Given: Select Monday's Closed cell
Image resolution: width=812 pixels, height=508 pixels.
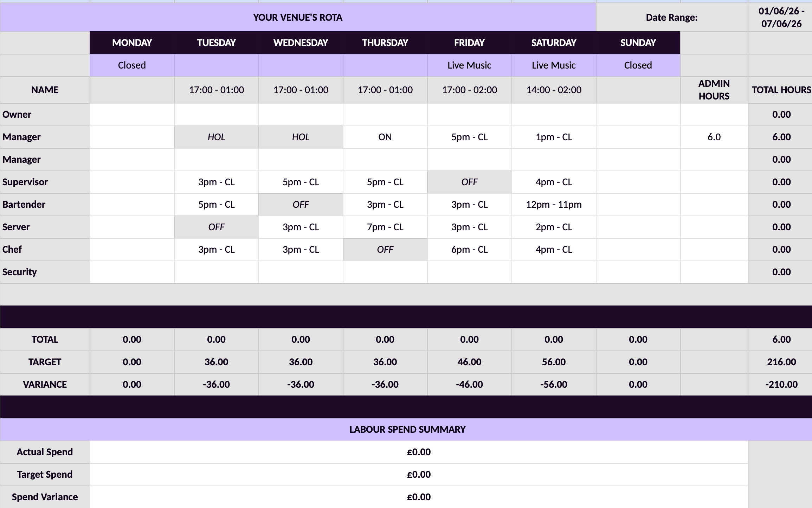Looking at the screenshot, I should 132,65.
